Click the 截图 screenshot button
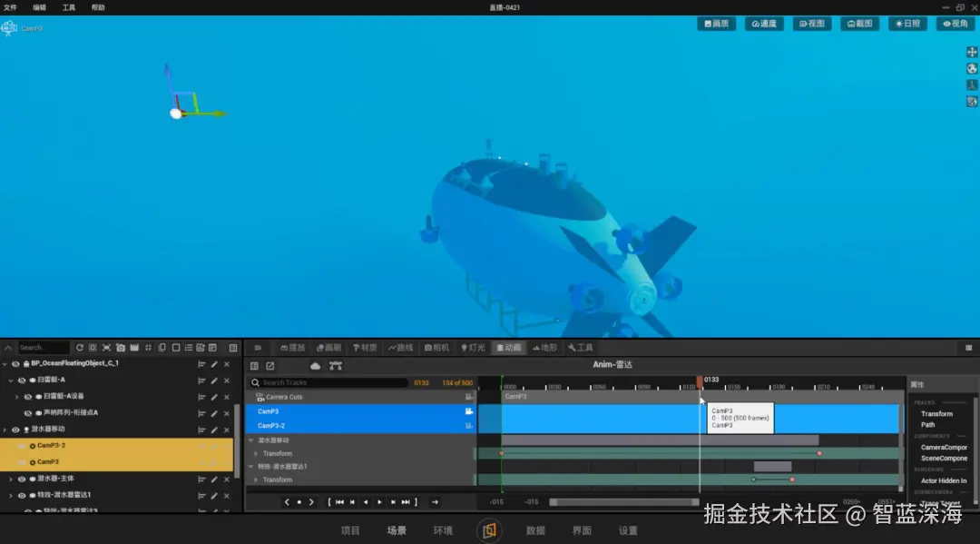Viewport: 980px width, 544px height. click(x=859, y=24)
